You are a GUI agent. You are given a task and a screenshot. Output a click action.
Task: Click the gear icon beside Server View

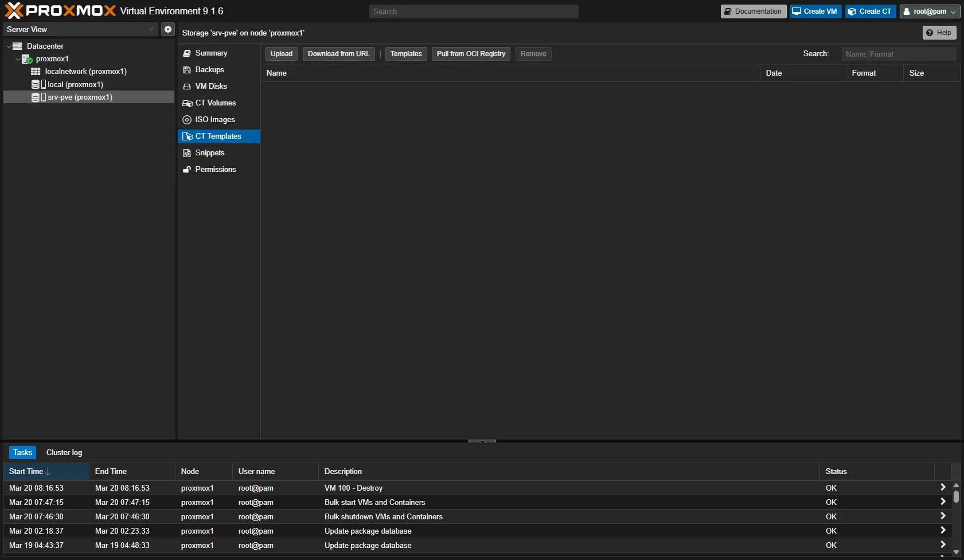pos(167,29)
